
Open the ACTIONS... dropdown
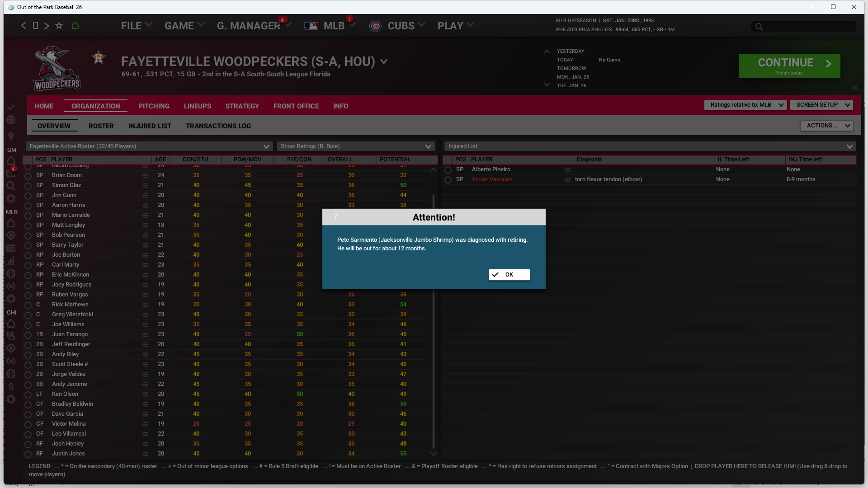point(826,126)
